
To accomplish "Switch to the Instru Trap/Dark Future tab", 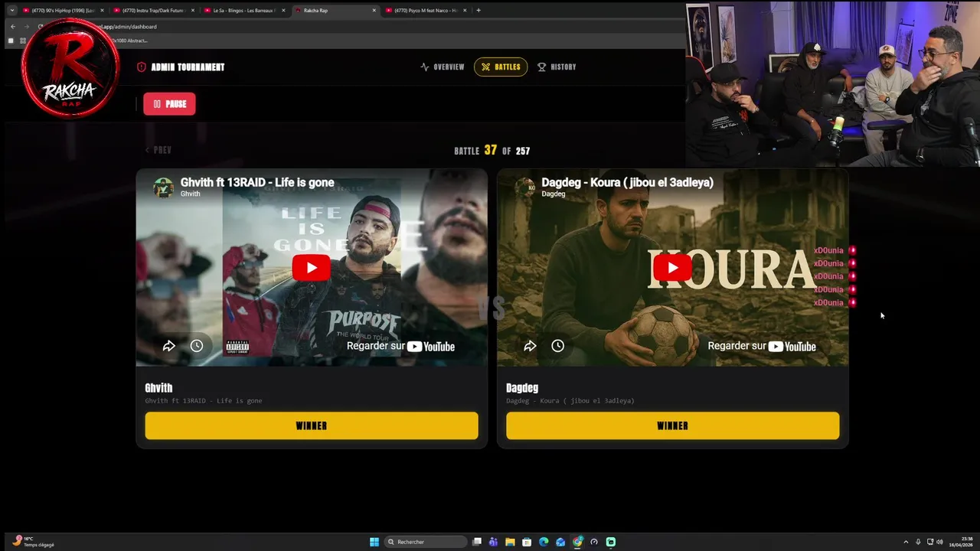I will 153,10.
